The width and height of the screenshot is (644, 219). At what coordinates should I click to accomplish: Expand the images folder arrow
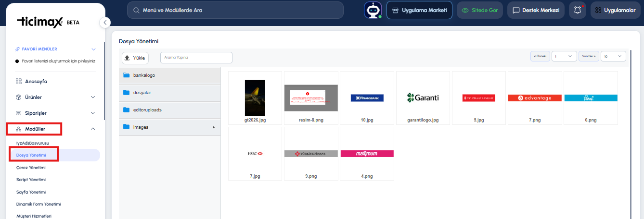tap(214, 127)
